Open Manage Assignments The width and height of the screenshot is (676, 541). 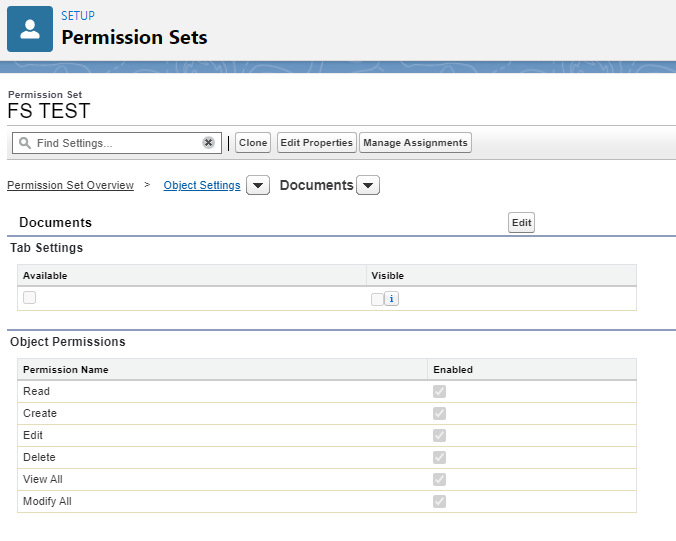pos(415,143)
